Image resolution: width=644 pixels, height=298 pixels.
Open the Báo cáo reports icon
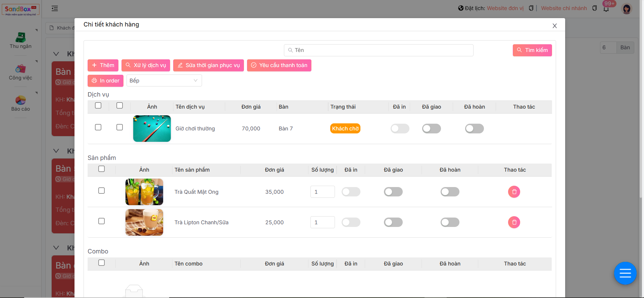point(20,100)
